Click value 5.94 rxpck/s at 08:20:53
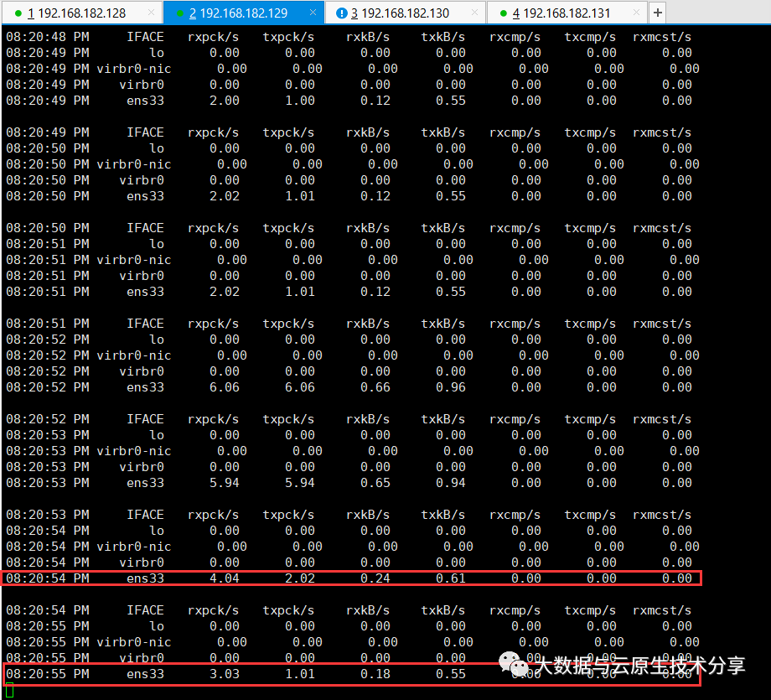The width and height of the screenshot is (771, 700). (225, 483)
